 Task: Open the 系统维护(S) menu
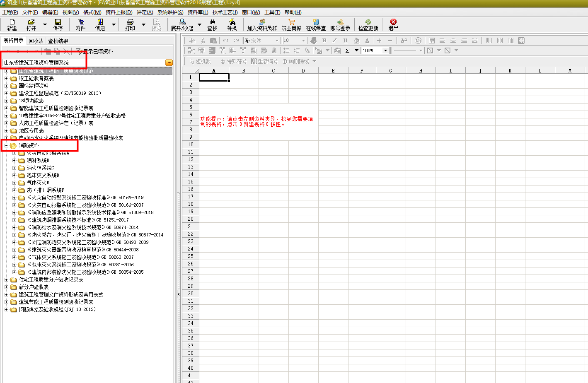tap(170, 12)
